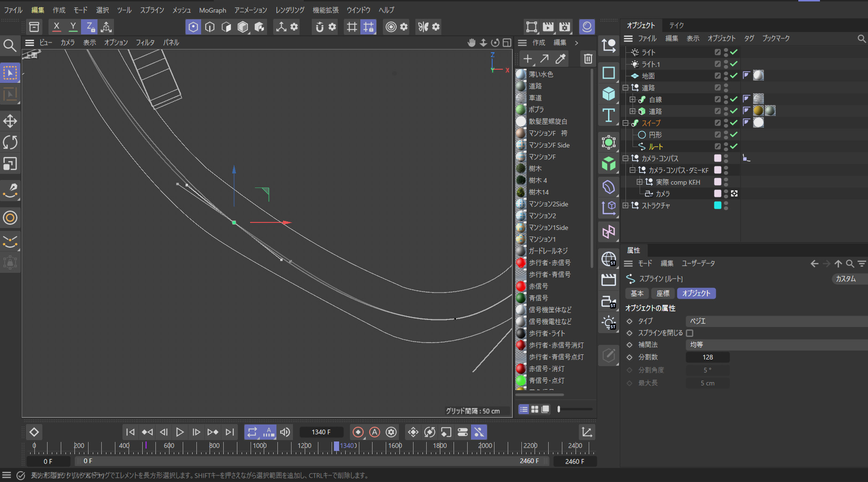This screenshot has width=868, height=482.
Task: Click the Record active objects button
Action: tap(358, 432)
